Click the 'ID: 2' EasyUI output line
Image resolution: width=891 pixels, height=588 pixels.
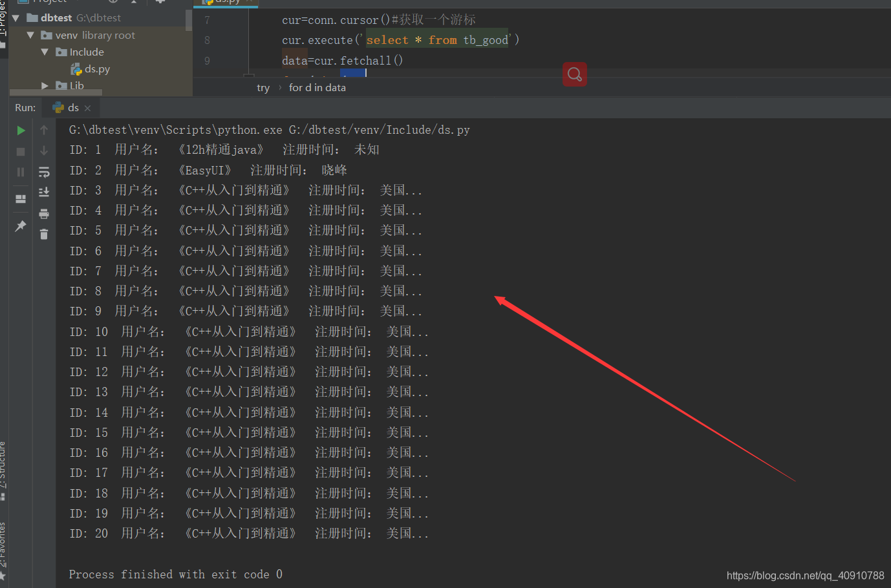point(208,171)
